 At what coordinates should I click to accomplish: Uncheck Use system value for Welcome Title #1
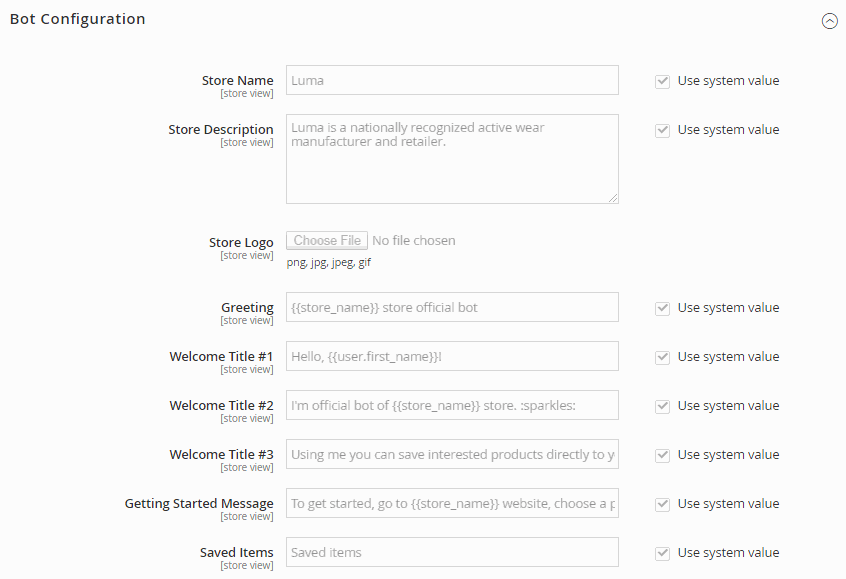[662, 358]
